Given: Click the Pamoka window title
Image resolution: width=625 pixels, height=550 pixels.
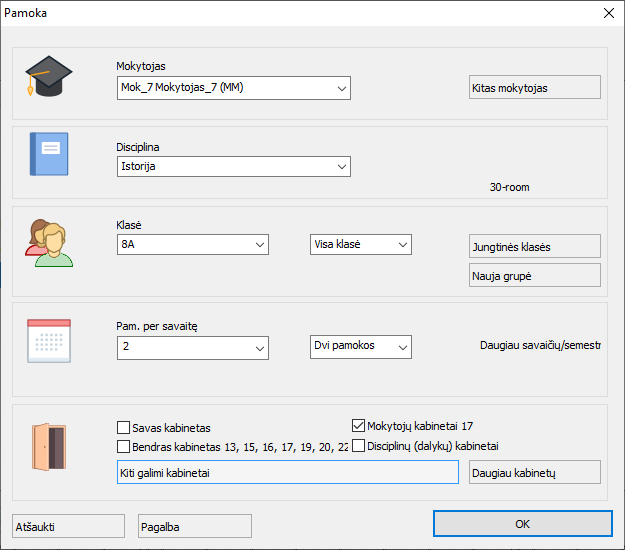Looking at the screenshot, I should coord(26,13).
